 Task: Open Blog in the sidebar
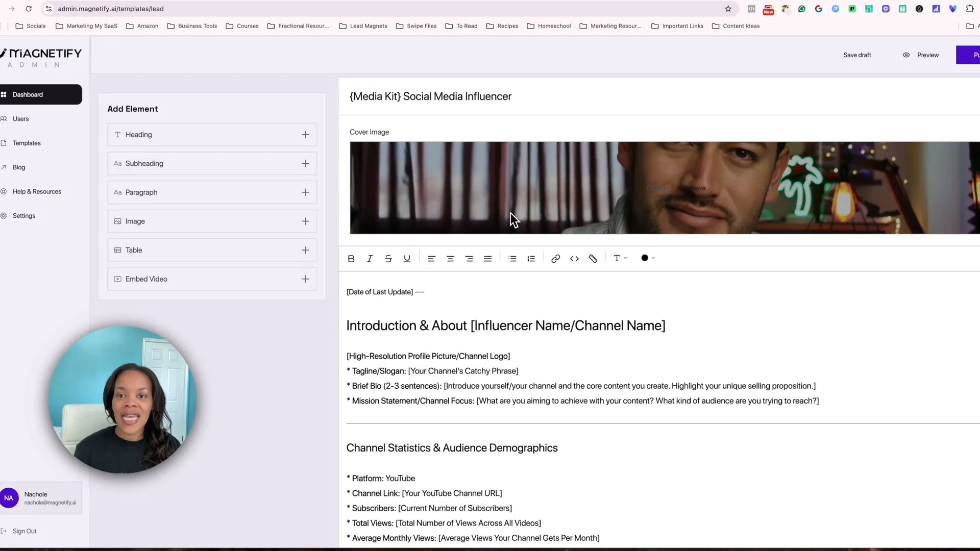tap(19, 167)
